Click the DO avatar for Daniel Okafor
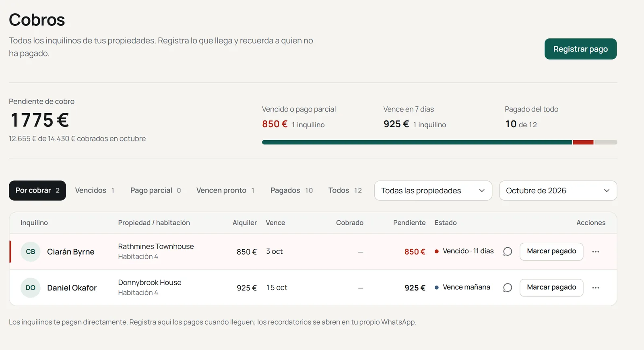 [31, 288]
